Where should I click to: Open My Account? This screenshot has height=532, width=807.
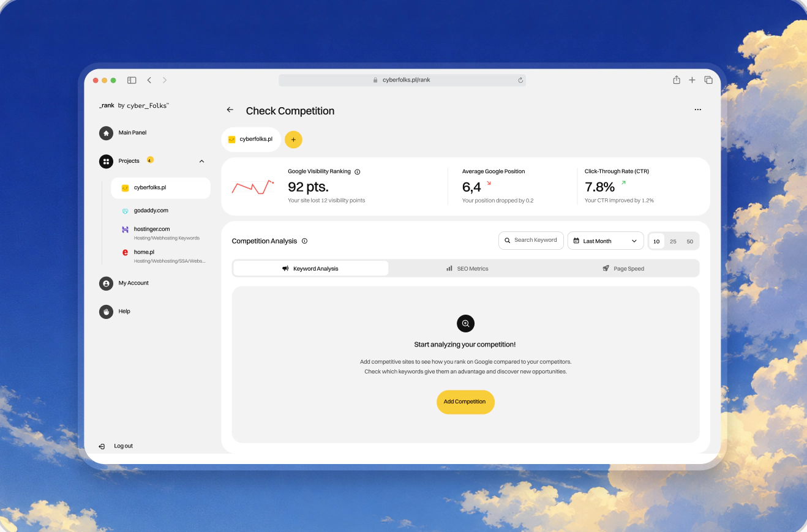(x=133, y=283)
